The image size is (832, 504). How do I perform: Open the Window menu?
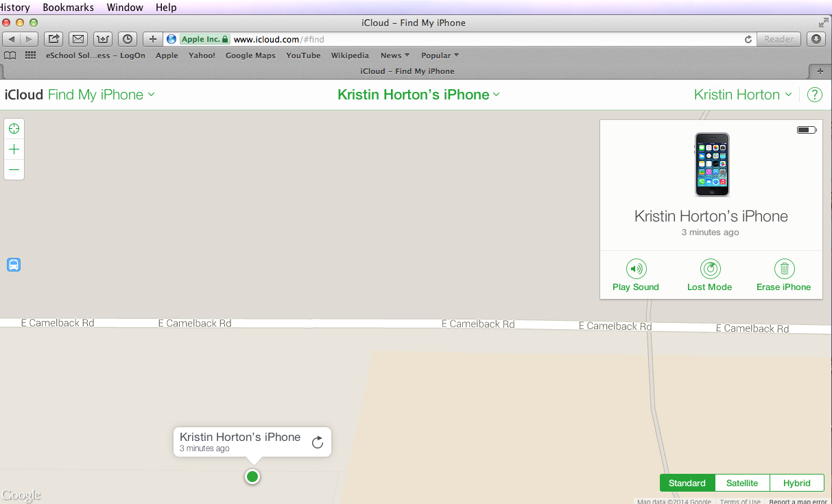coord(125,8)
